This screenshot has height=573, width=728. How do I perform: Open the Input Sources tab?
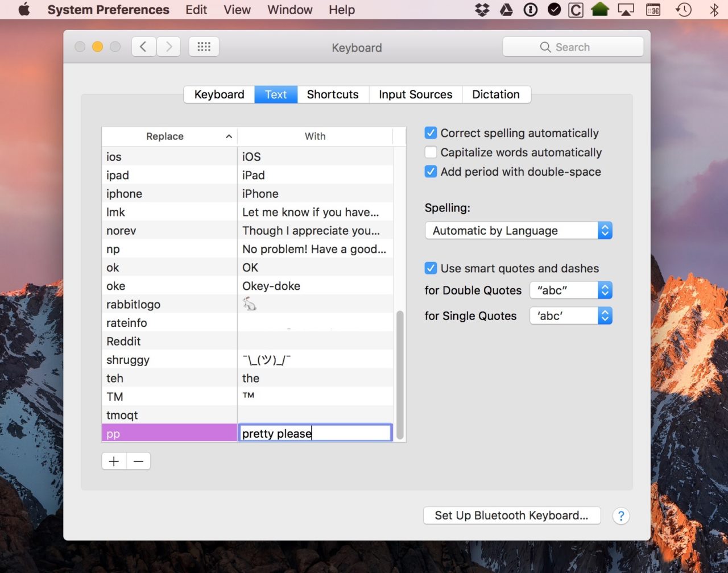[x=416, y=94]
